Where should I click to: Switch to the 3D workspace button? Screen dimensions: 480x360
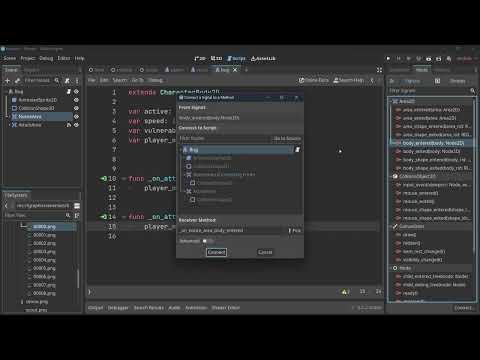216,59
